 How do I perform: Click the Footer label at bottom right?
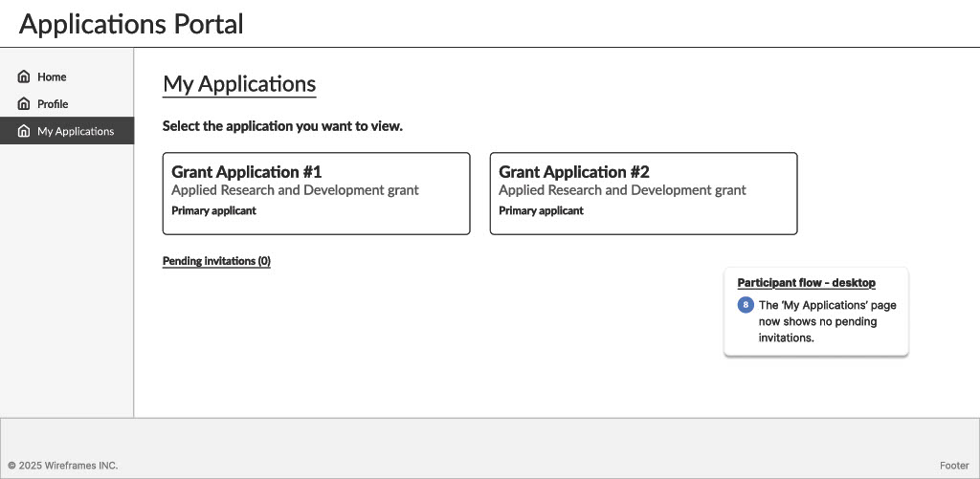(x=953, y=466)
